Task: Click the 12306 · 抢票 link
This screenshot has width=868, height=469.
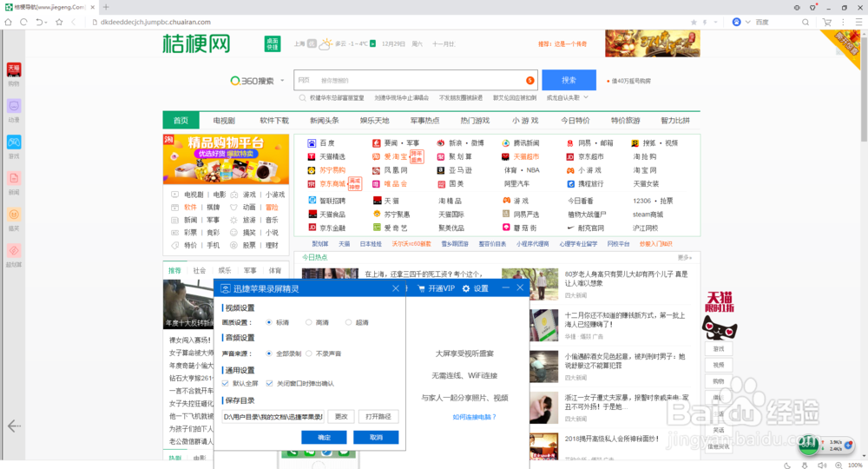Action: coord(653,201)
